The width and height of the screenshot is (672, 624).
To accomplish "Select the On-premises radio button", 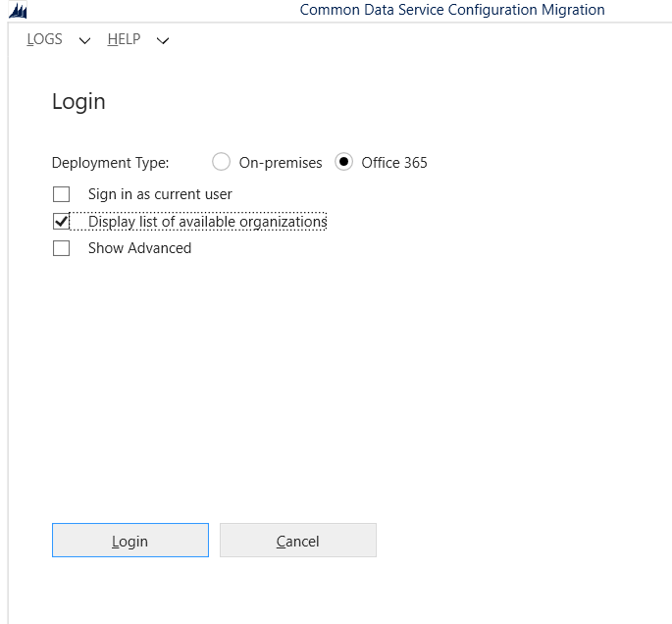I will 222,163.
